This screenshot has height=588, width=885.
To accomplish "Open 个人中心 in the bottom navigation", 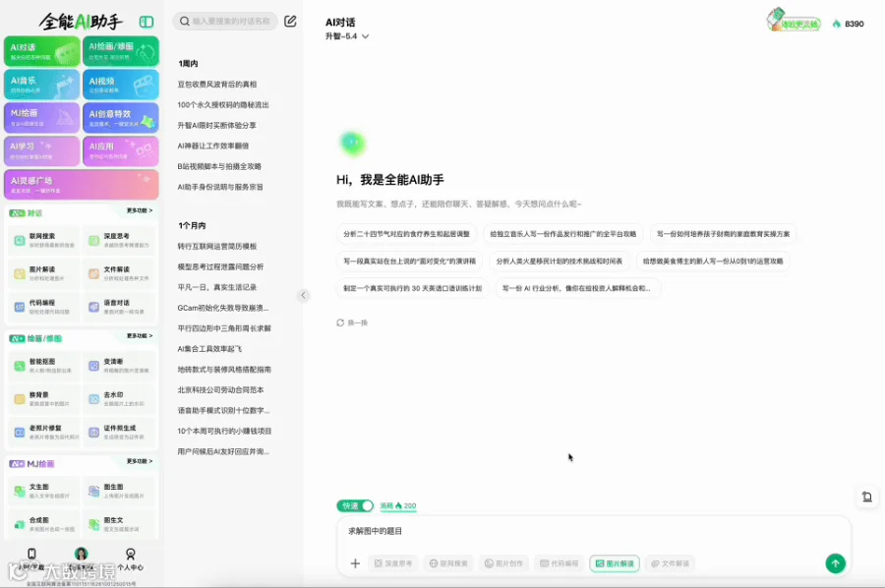I will tap(131, 559).
